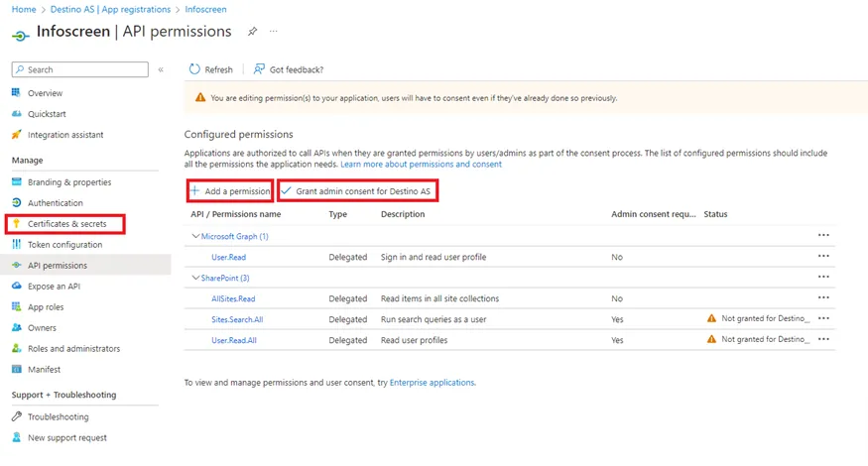
Task: Click the New support request person icon
Action: [17, 437]
